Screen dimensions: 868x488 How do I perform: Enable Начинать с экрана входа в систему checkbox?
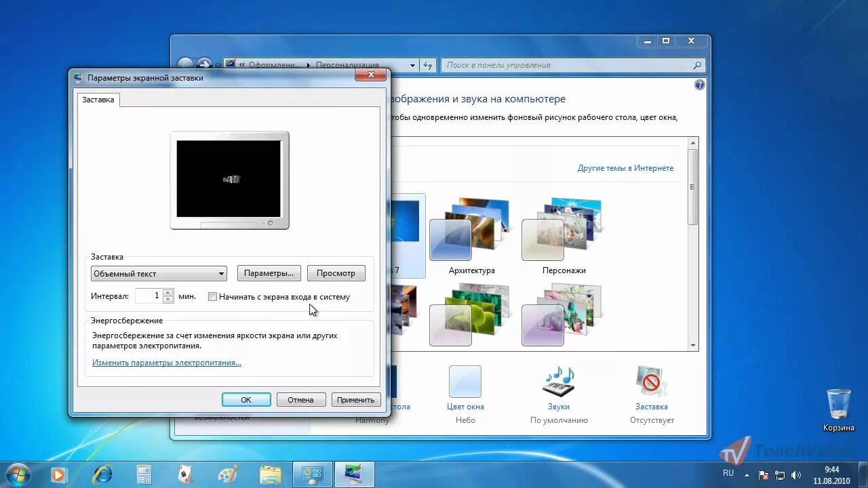(212, 297)
